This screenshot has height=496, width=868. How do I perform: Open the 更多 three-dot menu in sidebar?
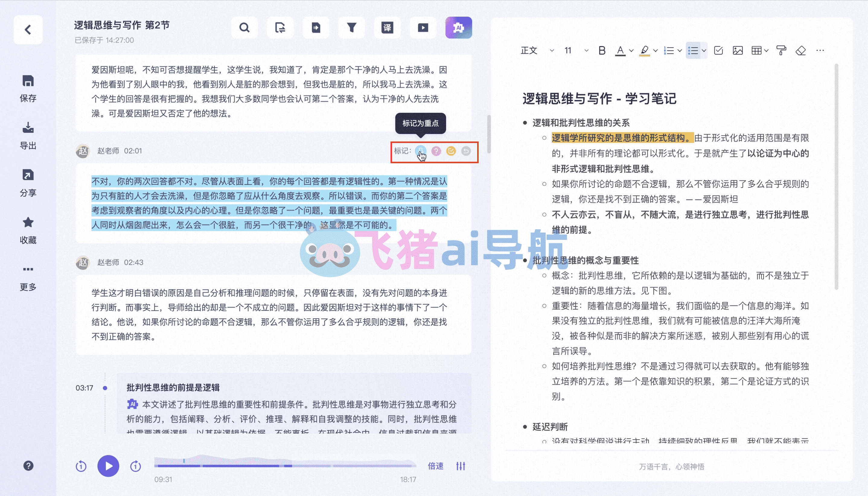coord(28,269)
